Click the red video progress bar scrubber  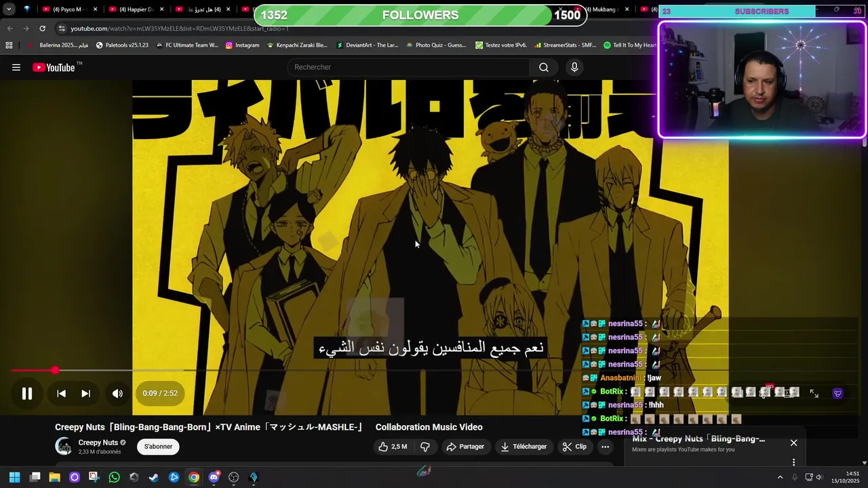tap(55, 370)
